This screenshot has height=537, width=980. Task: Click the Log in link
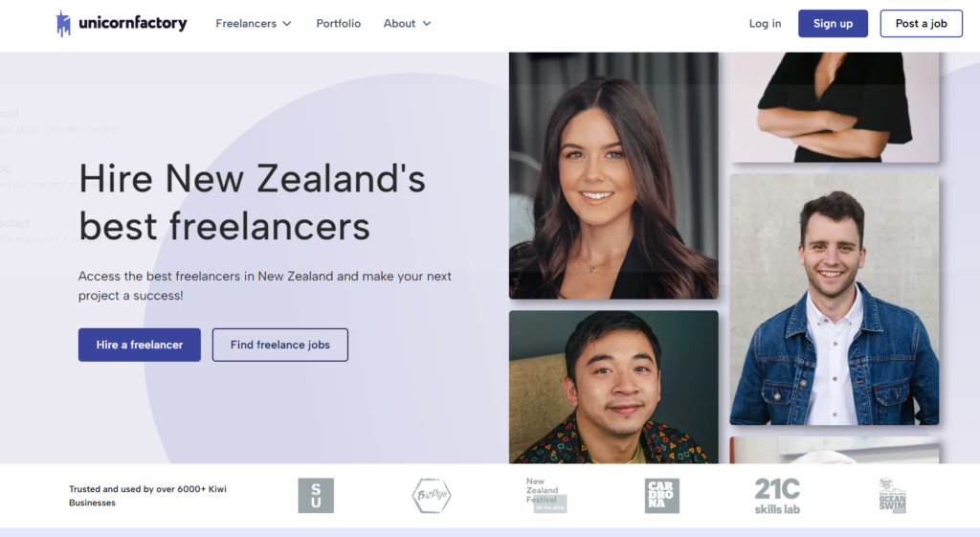click(765, 24)
